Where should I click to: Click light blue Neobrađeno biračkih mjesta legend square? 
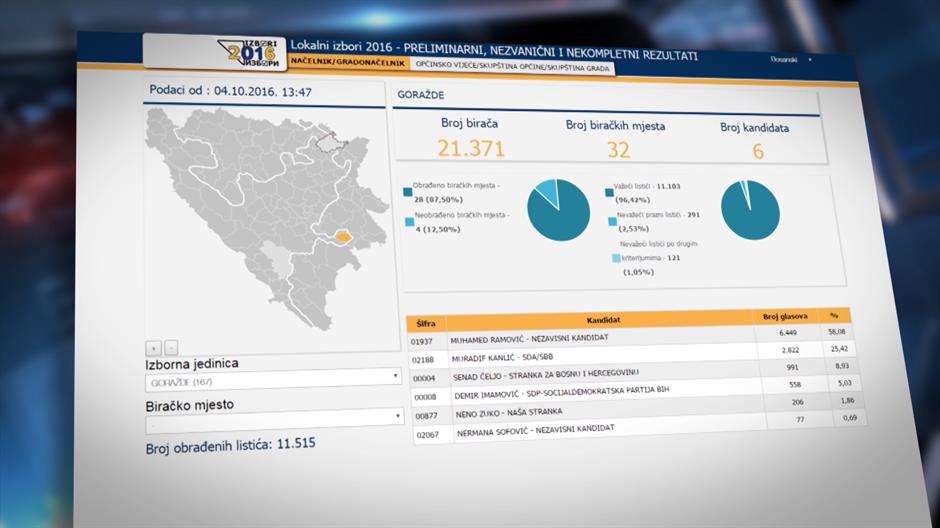click(407, 217)
